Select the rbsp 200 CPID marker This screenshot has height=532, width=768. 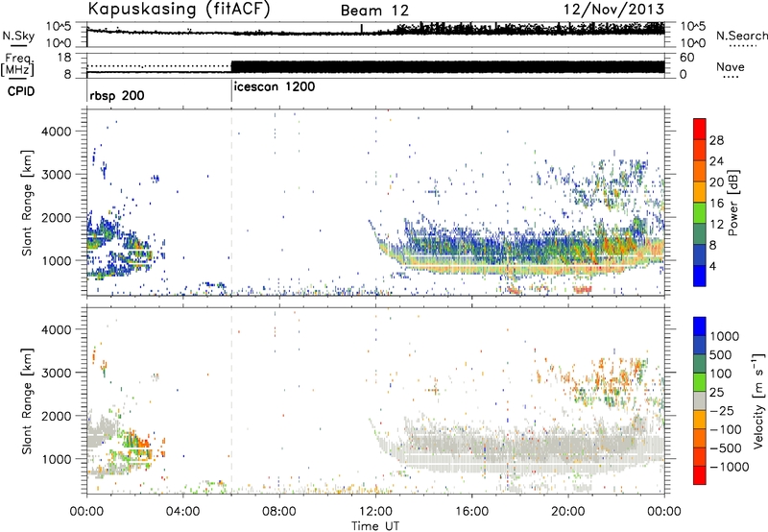click(x=117, y=95)
